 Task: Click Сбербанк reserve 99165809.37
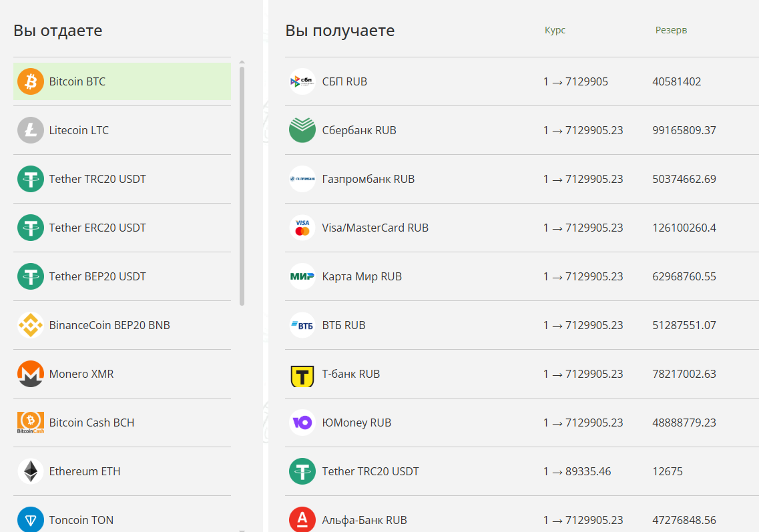(x=684, y=130)
